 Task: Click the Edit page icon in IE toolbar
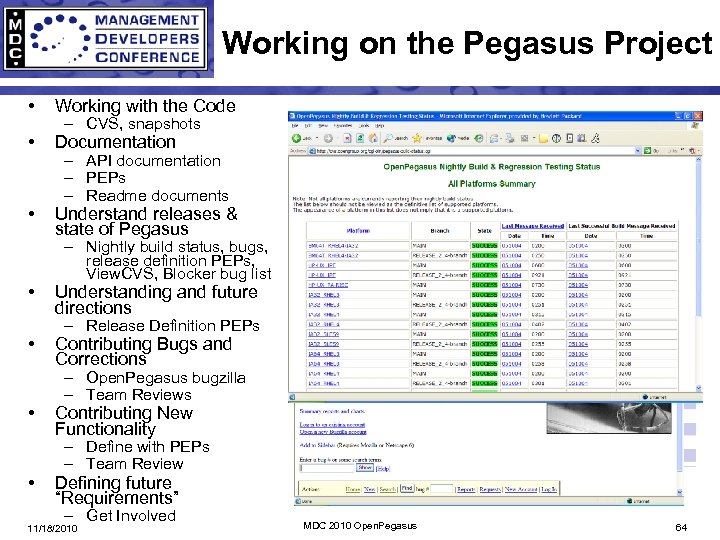click(524, 138)
